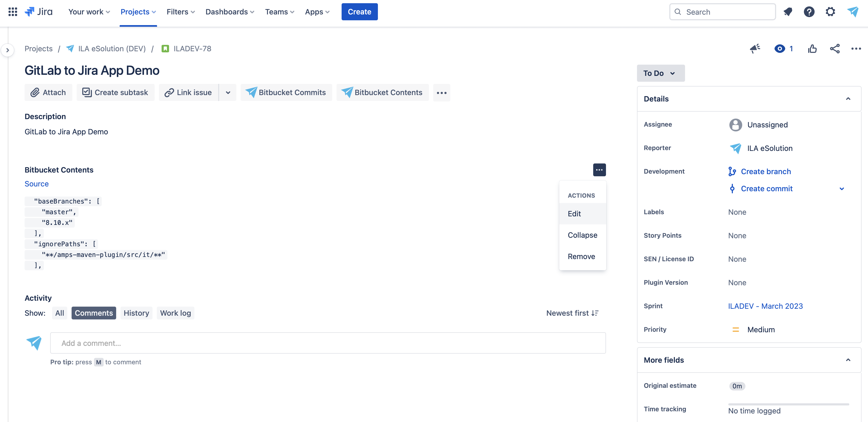This screenshot has width=868, height=422.
Task: Click the Plugin Version None value
Action: [737, 283]
